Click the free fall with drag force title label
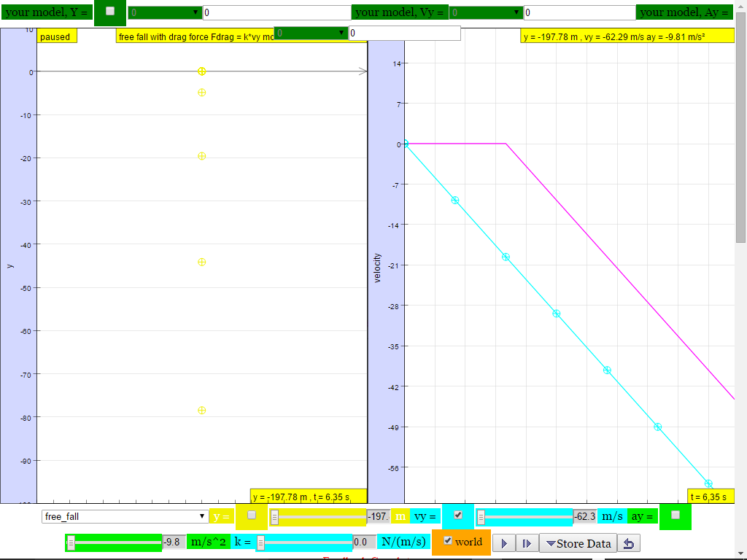Image resolution: width=747 pixels, height=560 pixels. [x=196, y=36]
